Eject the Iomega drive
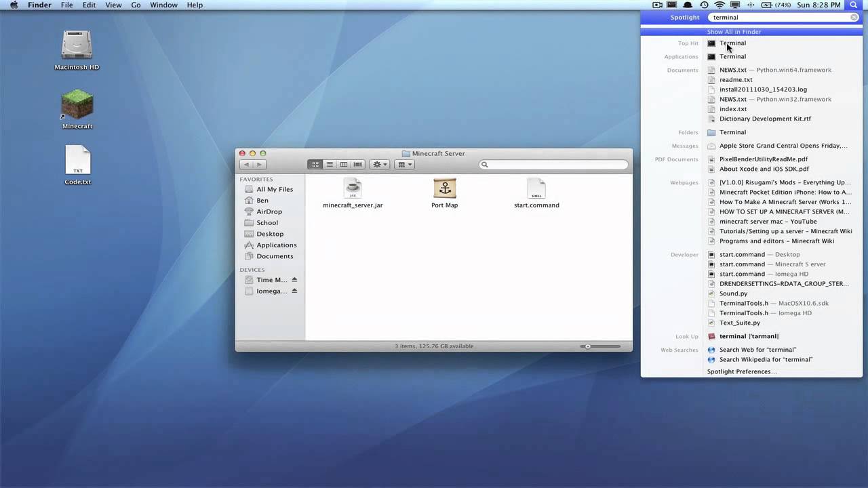 [x=294, y=291]
